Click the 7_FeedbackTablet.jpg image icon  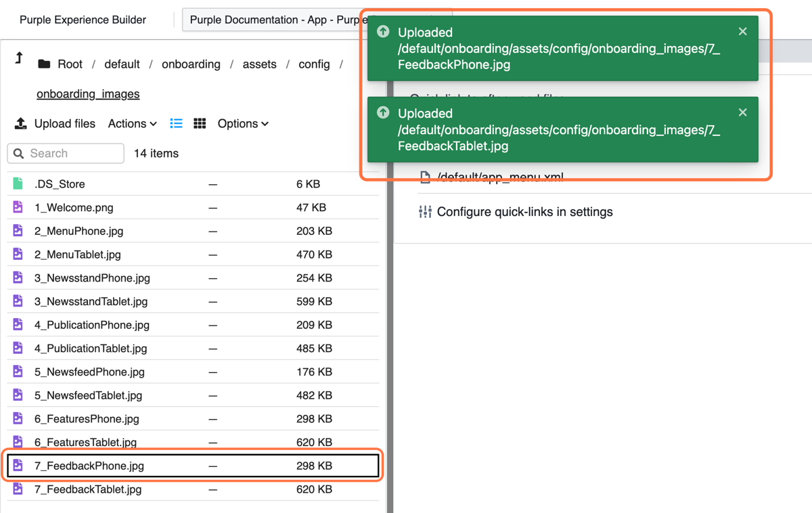pyautogui.click(x=18, y=489)
